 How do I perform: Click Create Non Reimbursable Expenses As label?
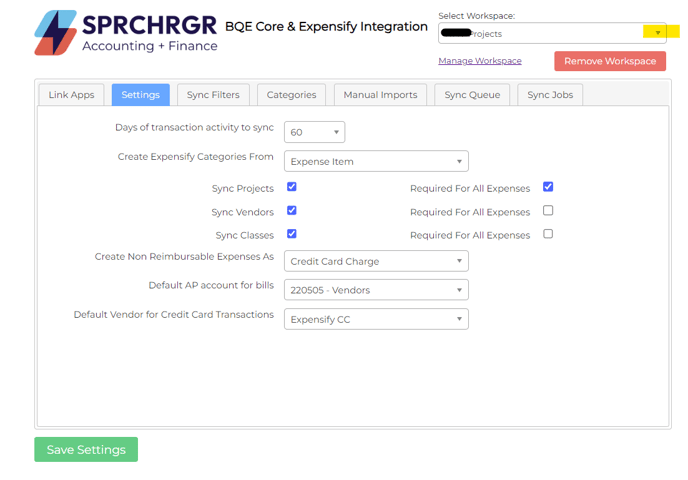[184, 256]
